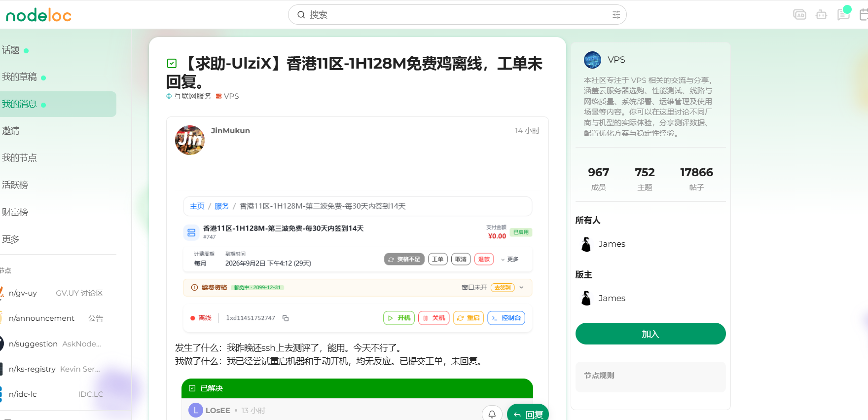Expand 更多 in the sidebar
The height and width of the screenshot is (420, 868).
[11, 239]
